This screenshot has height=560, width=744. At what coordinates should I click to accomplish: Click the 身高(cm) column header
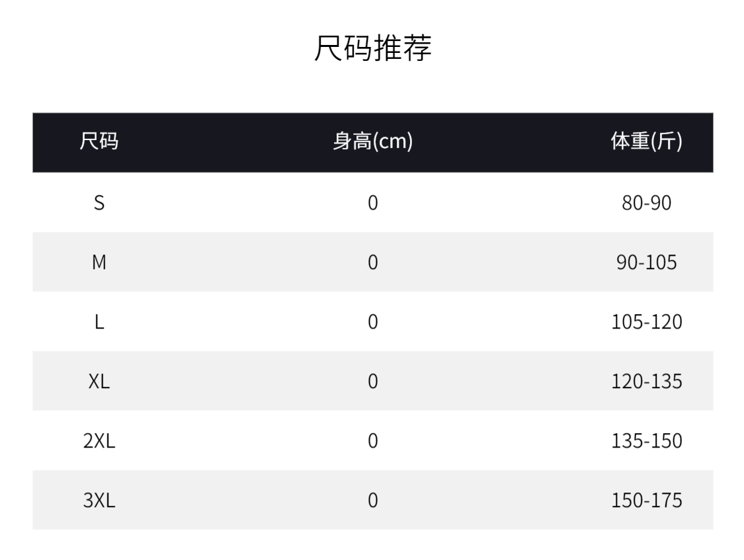tap(372, 141)
